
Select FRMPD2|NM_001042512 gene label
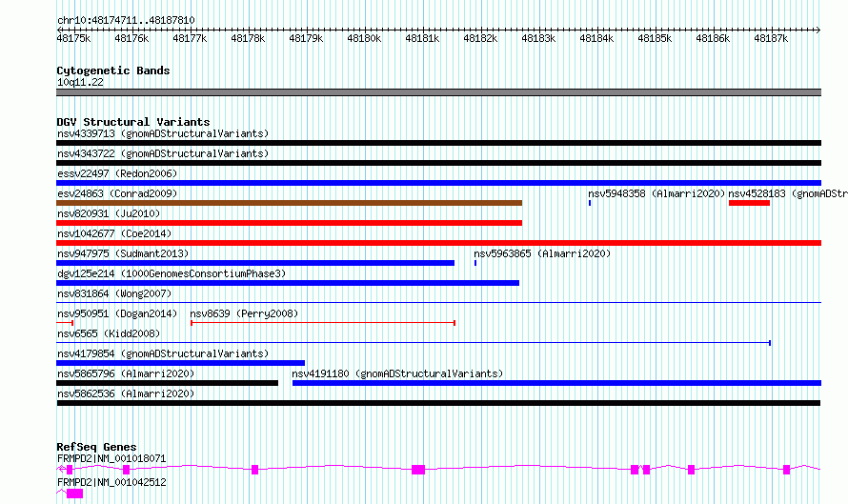click(x=111, y=483)
